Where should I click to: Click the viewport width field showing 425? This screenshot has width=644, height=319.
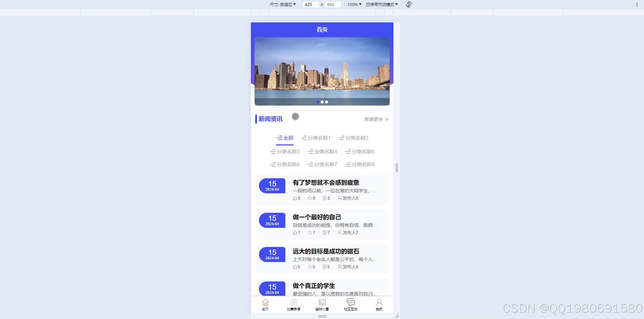point(311,4)
